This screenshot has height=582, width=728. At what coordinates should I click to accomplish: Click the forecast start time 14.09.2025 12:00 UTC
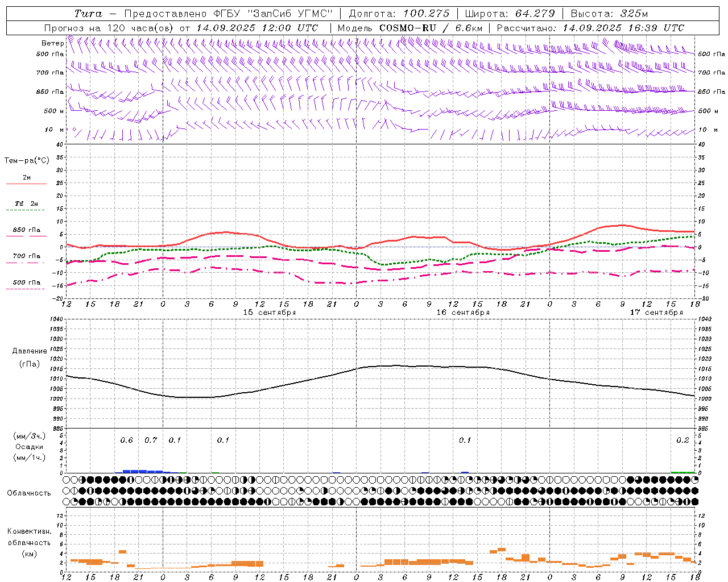[257, 28]
